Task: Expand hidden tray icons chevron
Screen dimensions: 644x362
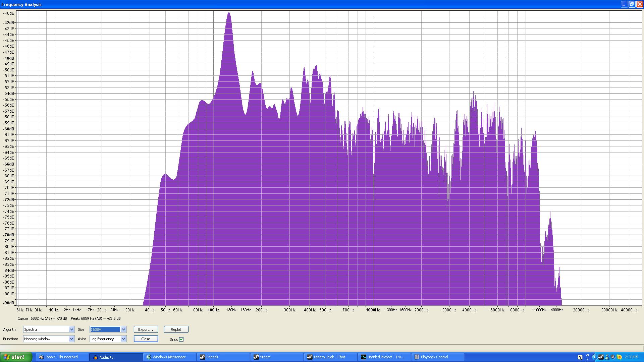Action: coord(595,357)
